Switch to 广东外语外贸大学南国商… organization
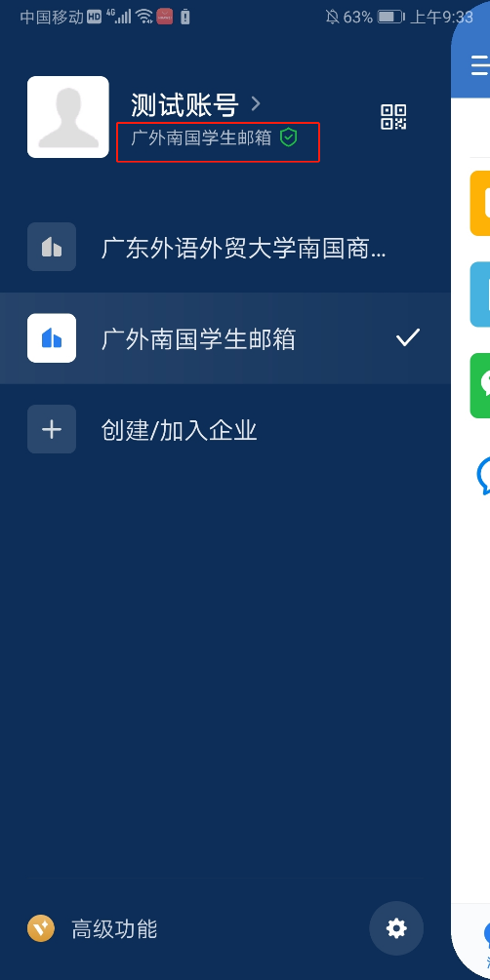Screen dimensions: 490x980 coord(225,247)
